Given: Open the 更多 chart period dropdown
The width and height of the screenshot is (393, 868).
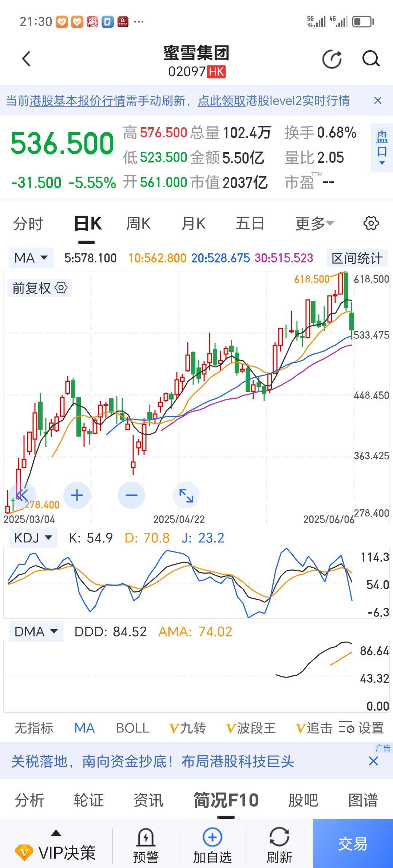Looking at the screenshot, I should click(x=315, y=223).
